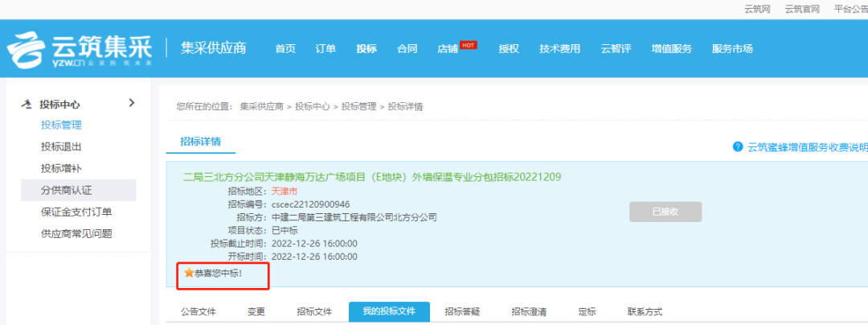Expand the 投标中心 chevron arrow

[x=132, y=103]
